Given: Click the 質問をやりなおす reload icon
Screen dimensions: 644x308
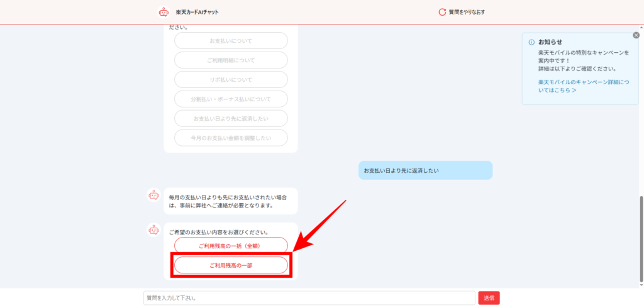Looking at the screenshot, I should point(442,12).
